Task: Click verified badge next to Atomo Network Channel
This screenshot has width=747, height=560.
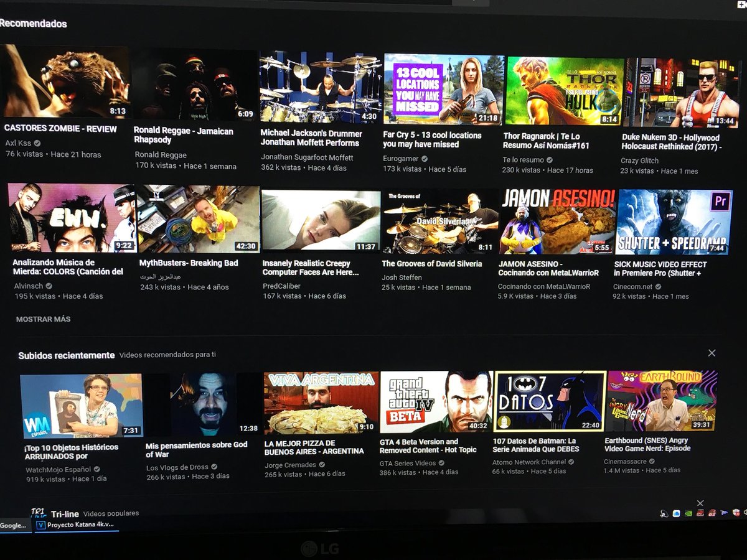Action: pyautogui.click(x=571, y=462)
